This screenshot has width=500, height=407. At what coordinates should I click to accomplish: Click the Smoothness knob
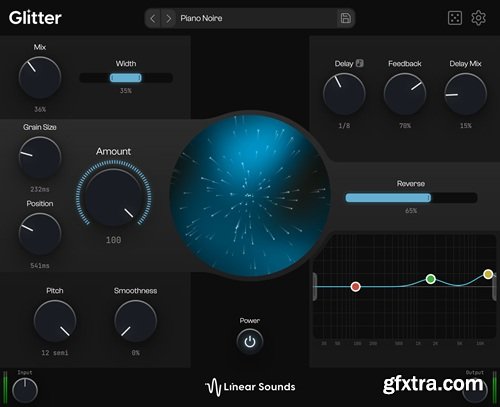[x=135, y=321]
